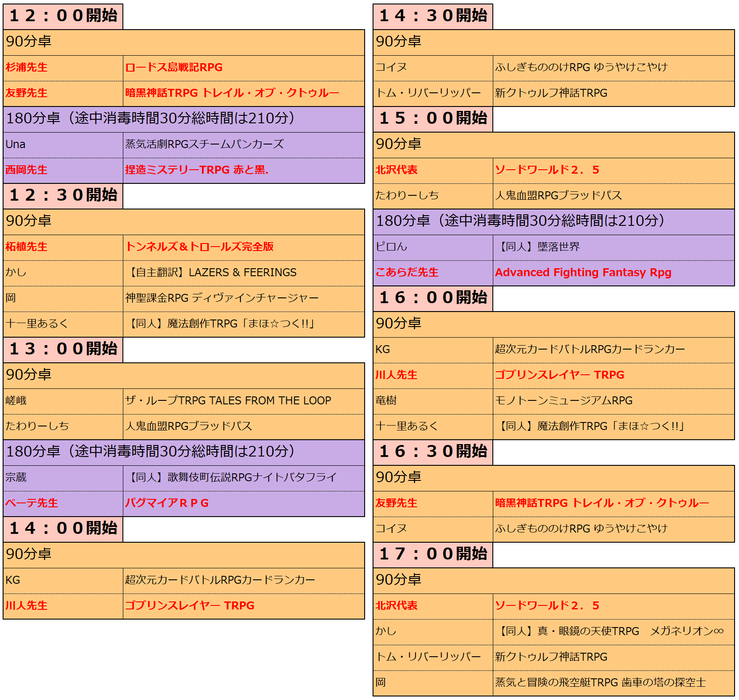Select かし in the 17:00 section
Viewport: 739px width, 700px height.
click(x=386, y=631)
